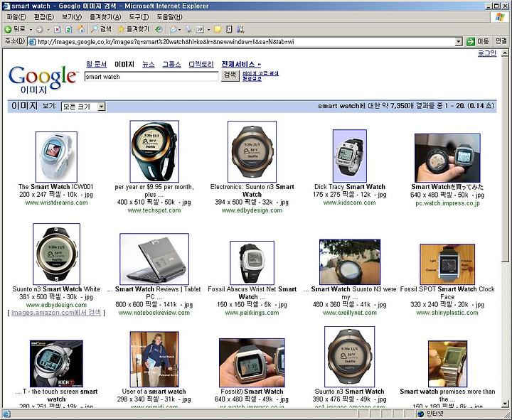Click the status bar page icon

(6, 414)
